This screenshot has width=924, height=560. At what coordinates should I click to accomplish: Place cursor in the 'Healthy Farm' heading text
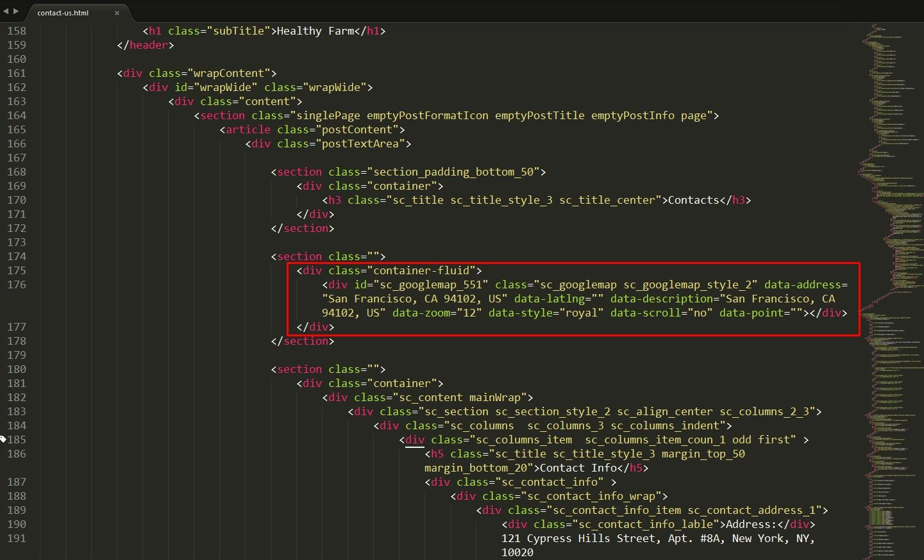point(315,31)
